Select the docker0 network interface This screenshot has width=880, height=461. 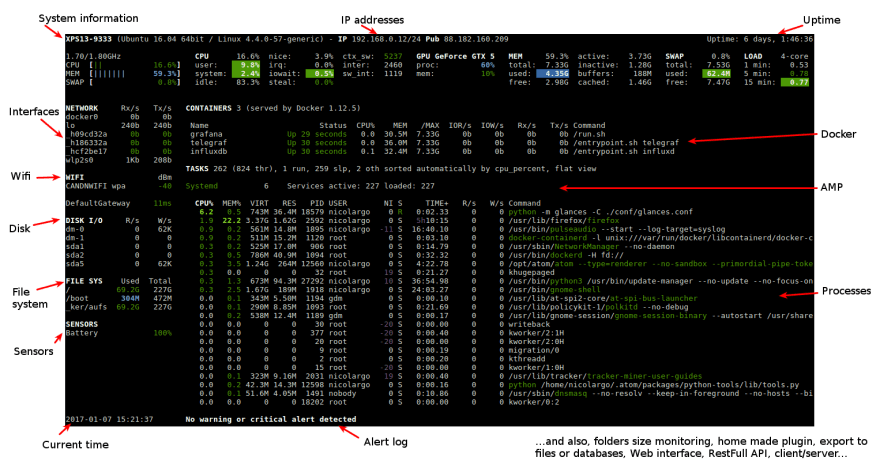[x=118, y=117]
